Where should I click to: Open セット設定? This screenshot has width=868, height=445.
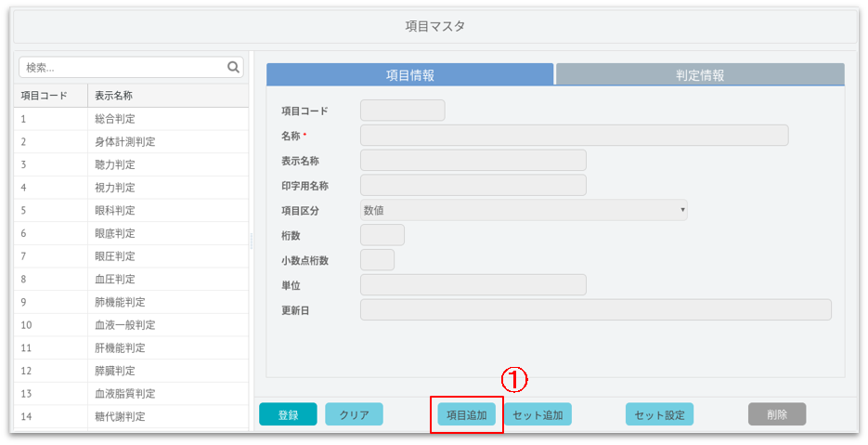pos(659,414)
